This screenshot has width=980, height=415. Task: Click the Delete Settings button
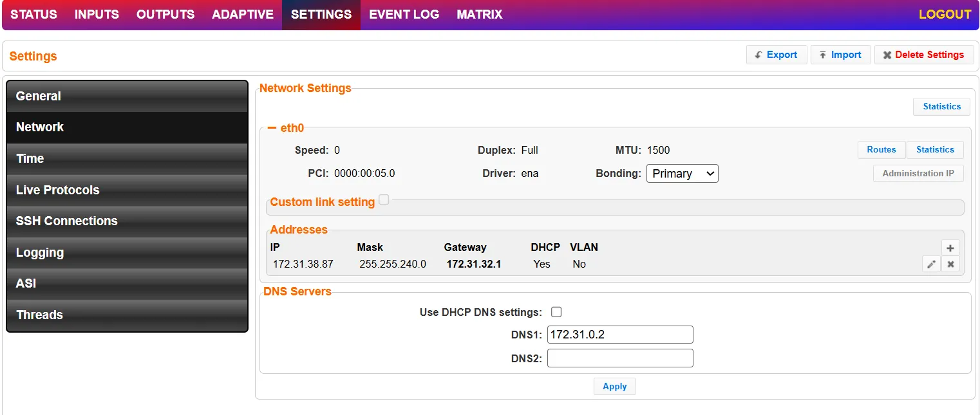[x=924, y=55]
